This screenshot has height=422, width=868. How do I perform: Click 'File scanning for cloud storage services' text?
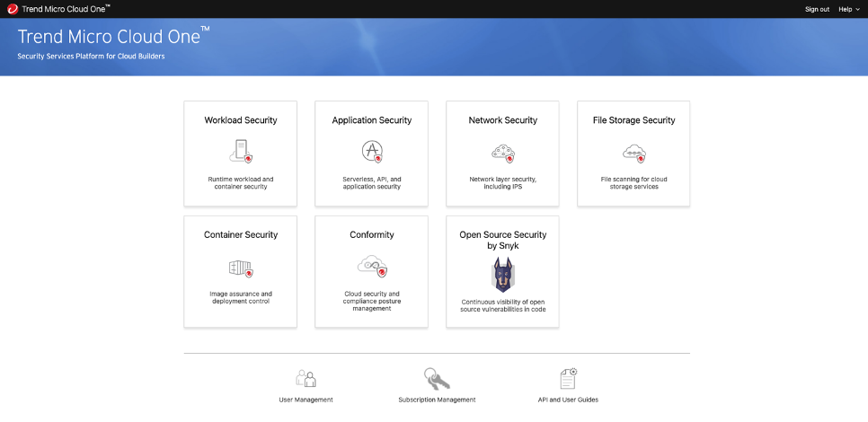[x=634, y=183]
